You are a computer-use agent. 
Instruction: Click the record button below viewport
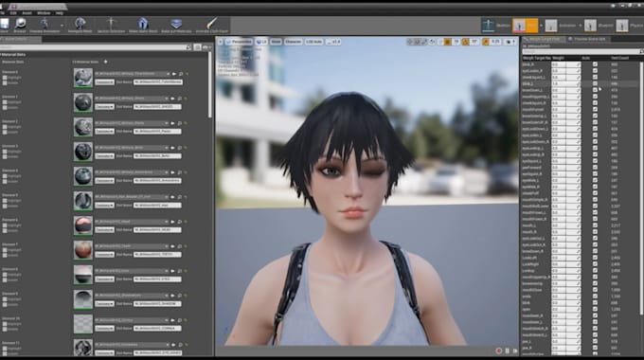point(498,351)
